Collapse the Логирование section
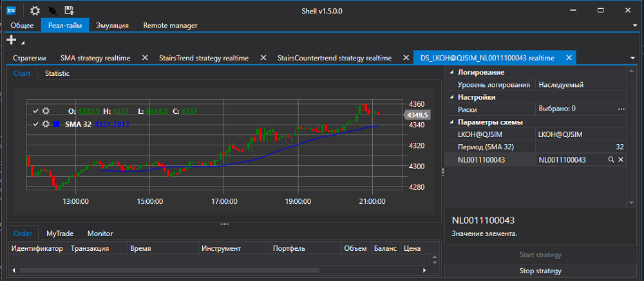This screenshot has height=281, width=644. [452, 73]
